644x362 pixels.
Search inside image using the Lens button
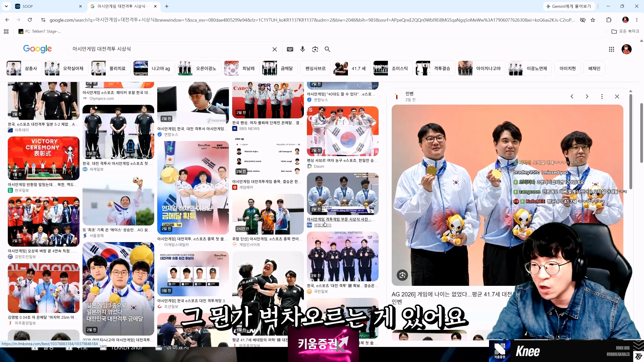click(402, 275)
